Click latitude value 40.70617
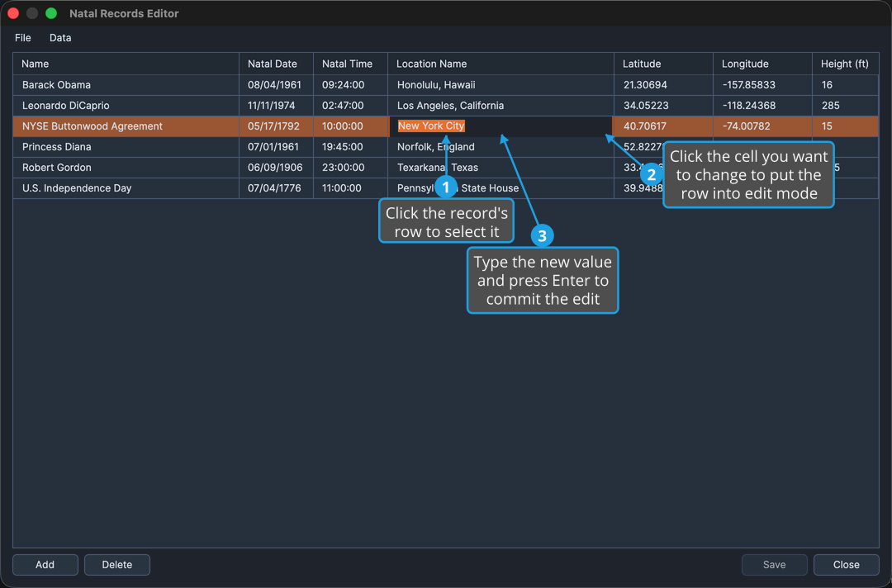 (663, 126)
